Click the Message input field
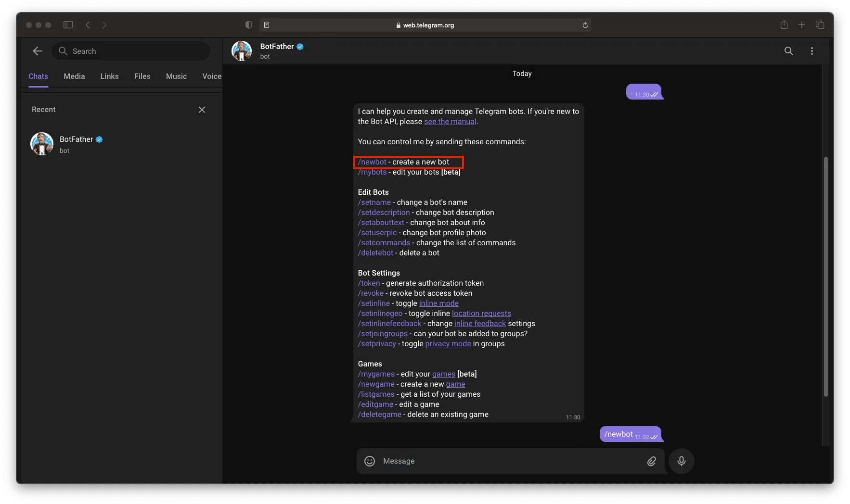The width and height of the screenshot is (850, 504). pyautogui.click(x=511, y=461)
